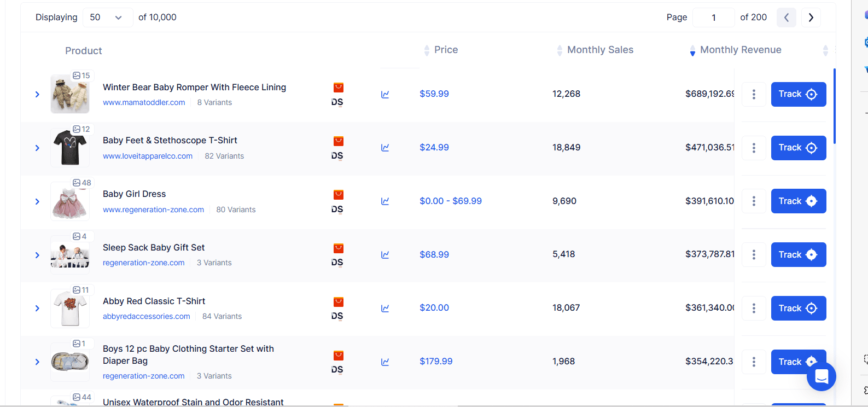Screen dimensions: 868x407
Task: Open price chart for Baby Feet & Stethoscope T-Shirt
Action: tap(385, 148)
